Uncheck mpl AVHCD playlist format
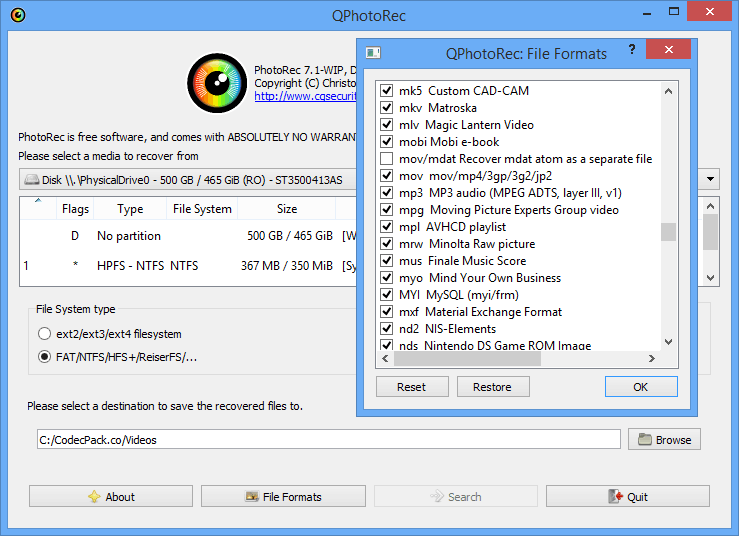This screenshot has width=739, height=536. 386,226
